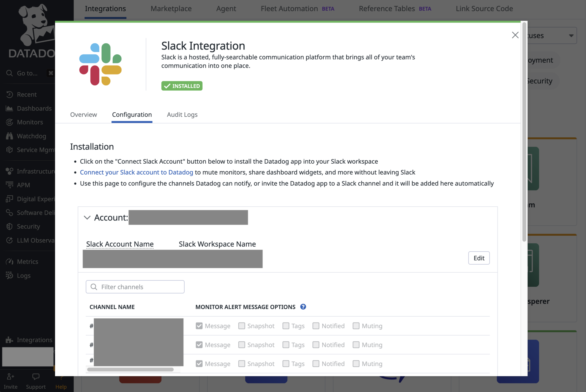Viewport: 586px width, 392px height.
Task: Click the Integrations puzzle icon in sidebar
Action: pyautogui.click(x=9, y=340)
